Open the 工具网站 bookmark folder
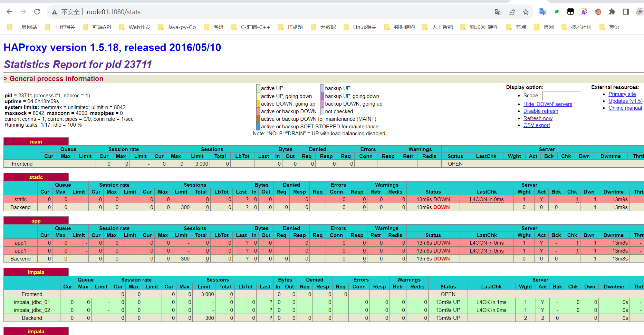 coord(22,27)
